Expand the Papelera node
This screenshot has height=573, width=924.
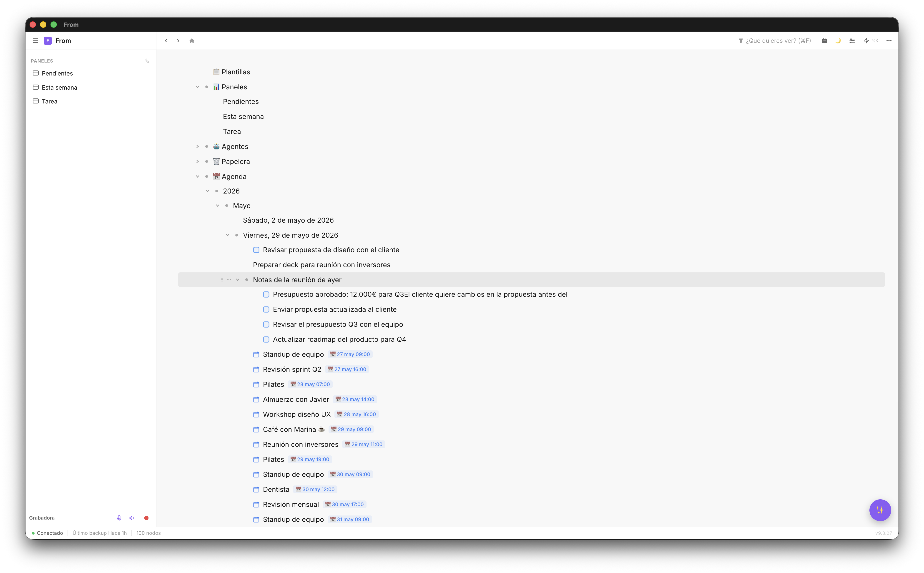click(x=197, y=161)
